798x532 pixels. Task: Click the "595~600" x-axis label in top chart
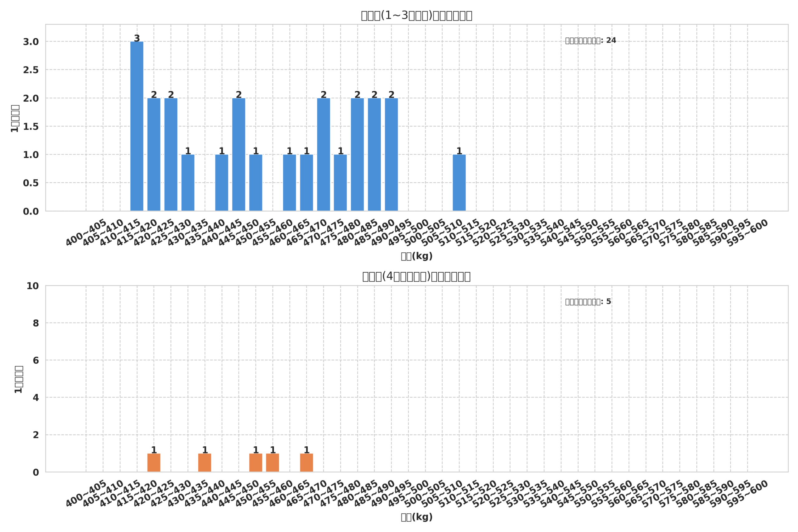748,233
